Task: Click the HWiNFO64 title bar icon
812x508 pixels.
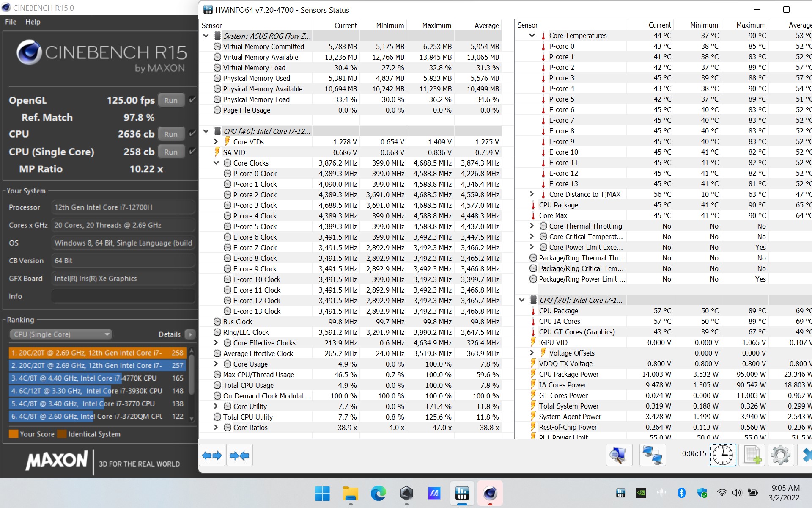Action: pos(208,10)
